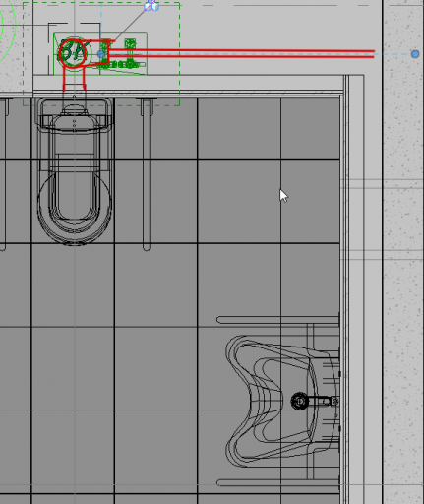This screenshot has width=424, height=504.
Task: Select the red horizontal drain pipe run
Action: [x=242, y=54]
